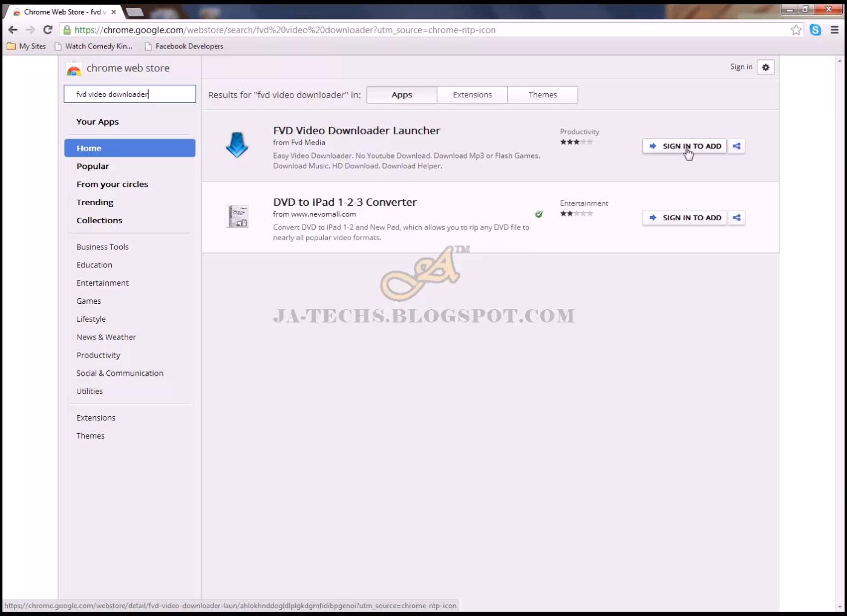
Task: Click the Chrome Web Store logo
Action: 73,68
